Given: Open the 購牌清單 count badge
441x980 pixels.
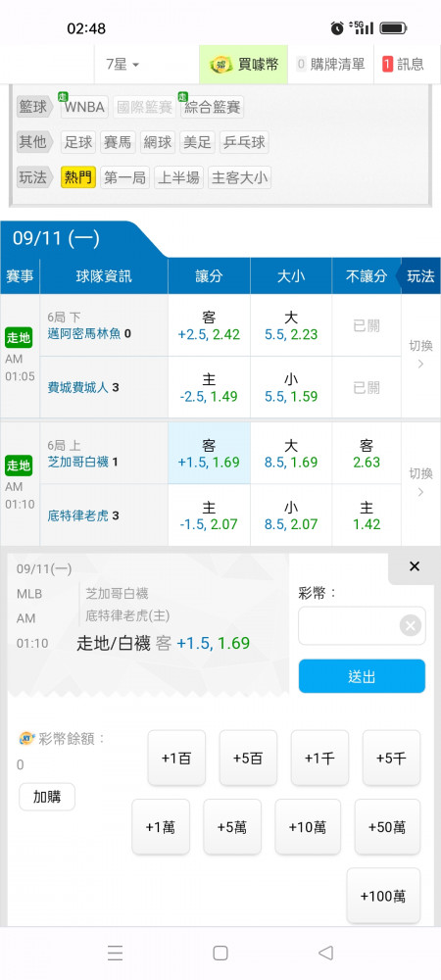Looking at the screenshot, I should (x=301, y=64).
